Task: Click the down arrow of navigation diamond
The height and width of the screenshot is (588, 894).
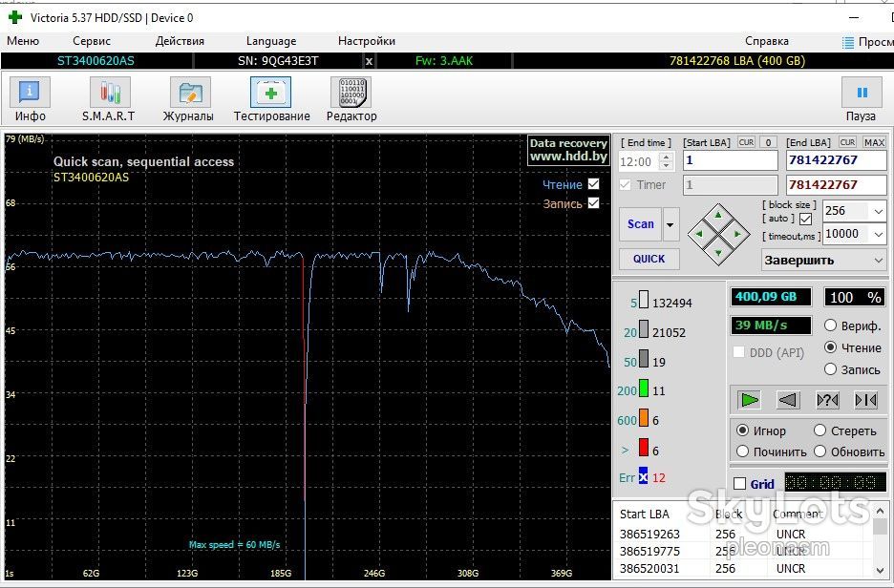Action: coord(718,252)
